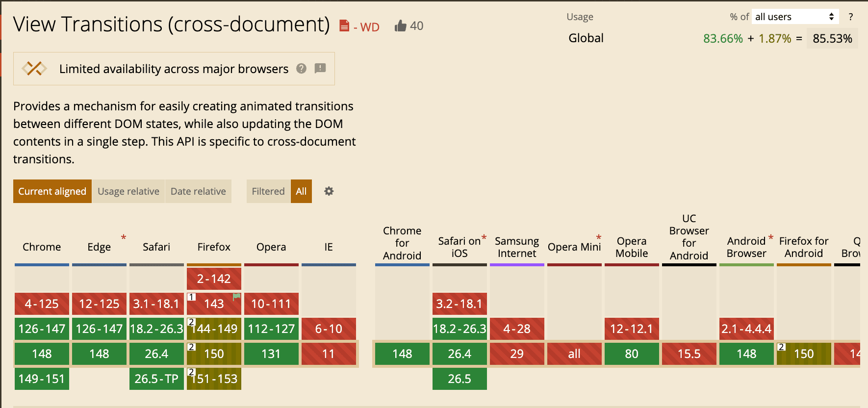Viewport: 868px width, 408px height.
Task: Click the Safari 26.4 current version cell
Action: click(156, 354)
